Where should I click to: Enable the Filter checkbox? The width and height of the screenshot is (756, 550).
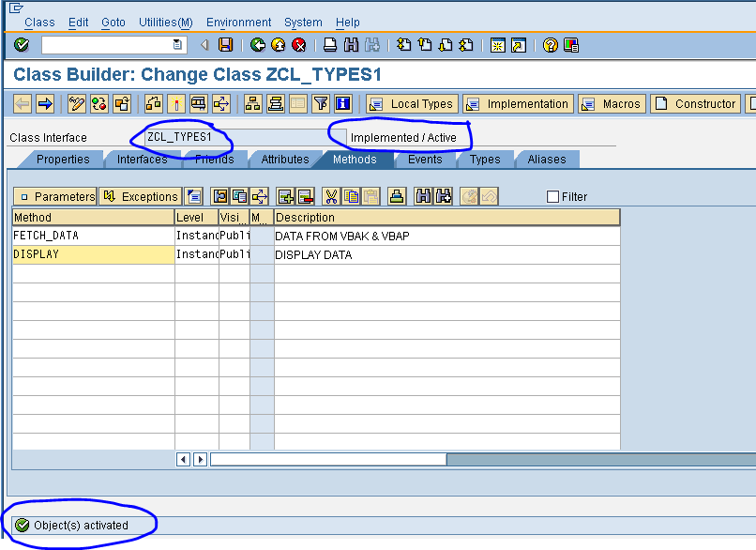553,195
